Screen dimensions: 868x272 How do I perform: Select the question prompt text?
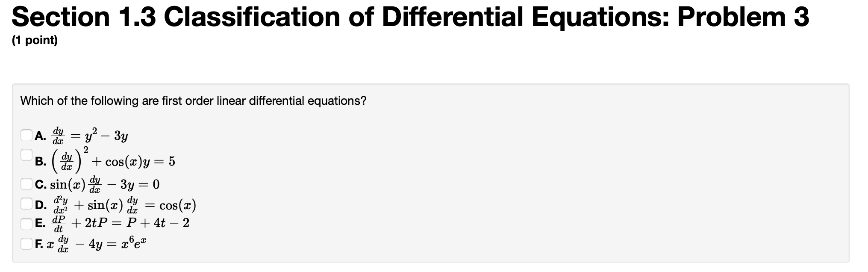pyautogui.click(x=193, y=101)
